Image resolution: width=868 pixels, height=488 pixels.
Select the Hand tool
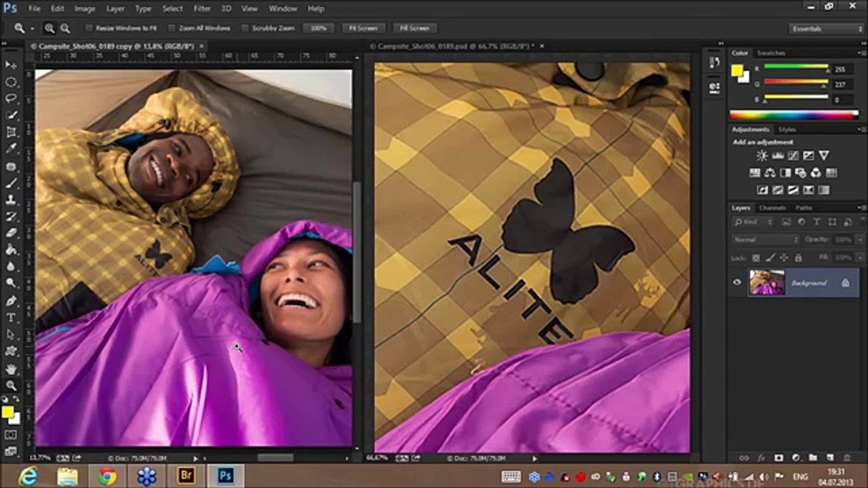coord(11,369)
